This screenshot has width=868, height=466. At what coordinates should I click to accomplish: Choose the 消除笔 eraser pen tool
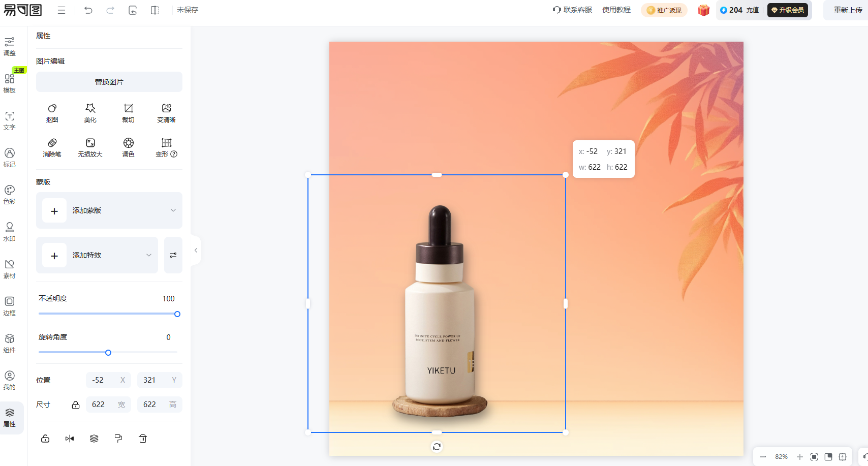coord(52,148)
